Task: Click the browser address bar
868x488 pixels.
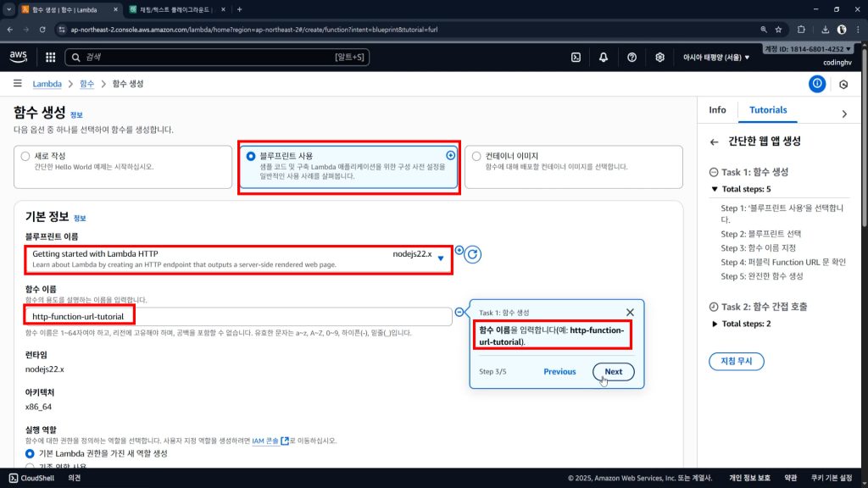Action: tap(407, 30)
